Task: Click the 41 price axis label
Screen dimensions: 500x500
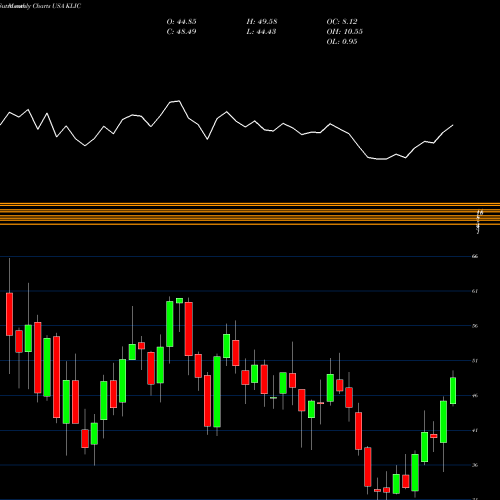Action: tap(475, 430)
